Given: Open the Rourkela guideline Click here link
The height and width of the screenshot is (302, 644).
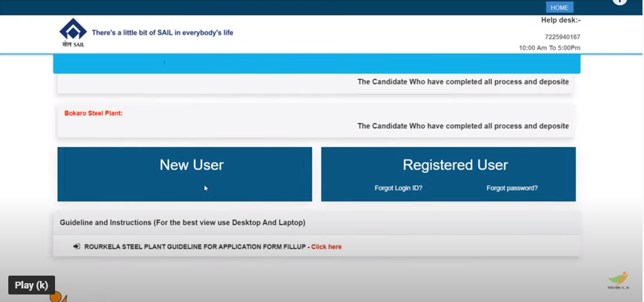Looking at the screenshot, I should [x=326, y=246].
